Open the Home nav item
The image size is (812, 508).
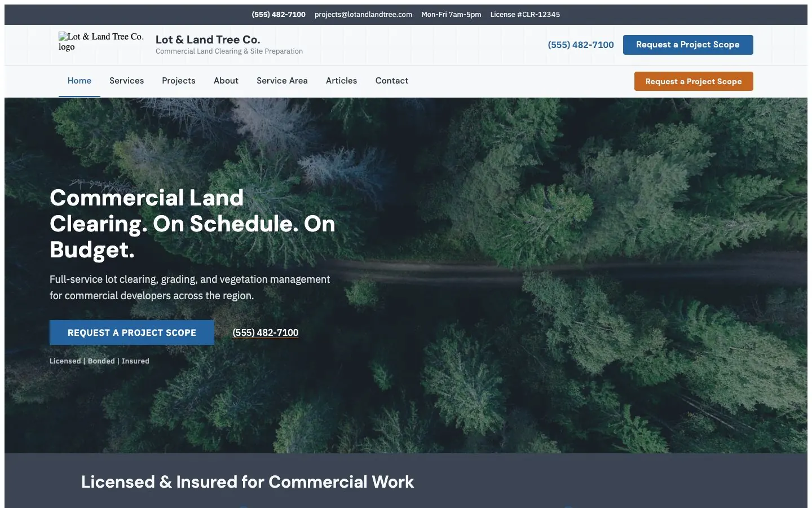tap(80, 81)
